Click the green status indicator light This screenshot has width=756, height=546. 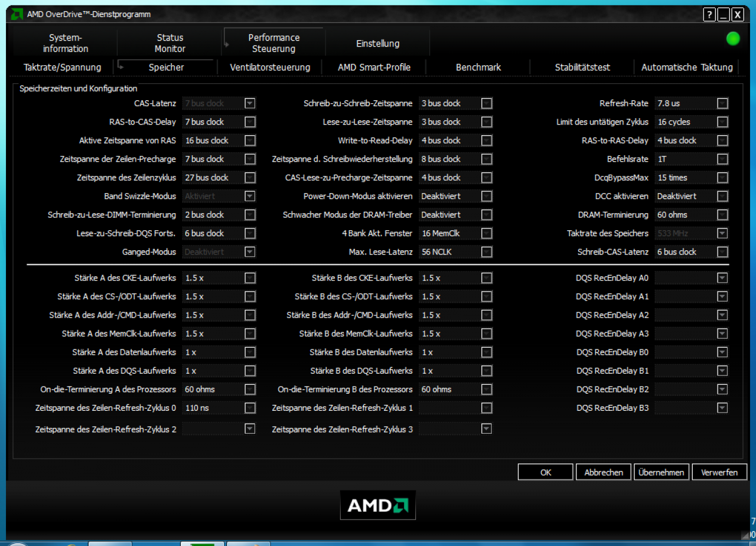tap(733, 39)
